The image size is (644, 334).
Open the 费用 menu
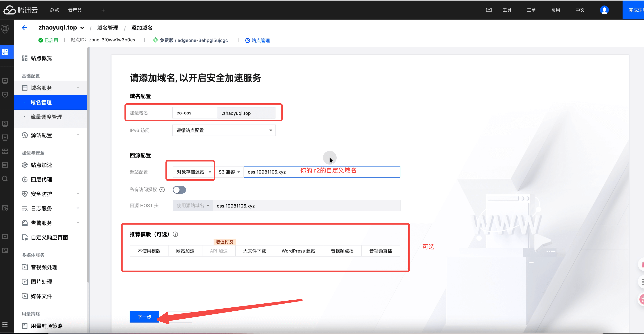click(x=556, y=10)
